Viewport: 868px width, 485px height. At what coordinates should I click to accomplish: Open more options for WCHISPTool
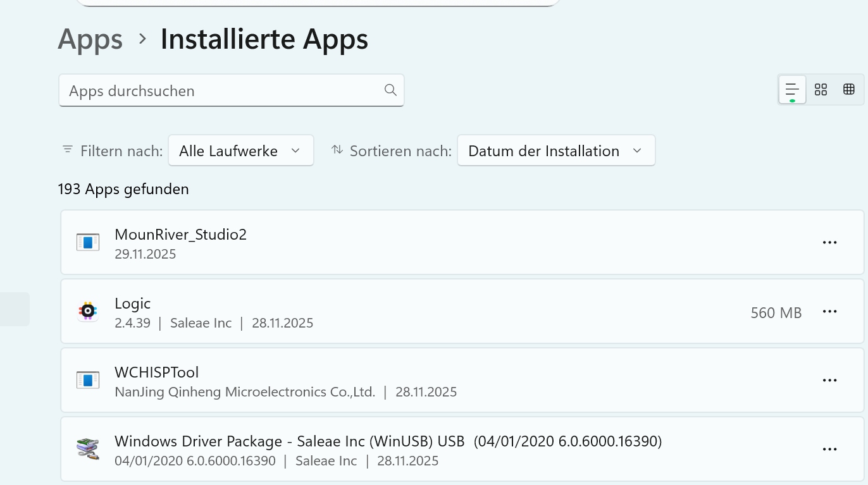click(x=829, y=381)
